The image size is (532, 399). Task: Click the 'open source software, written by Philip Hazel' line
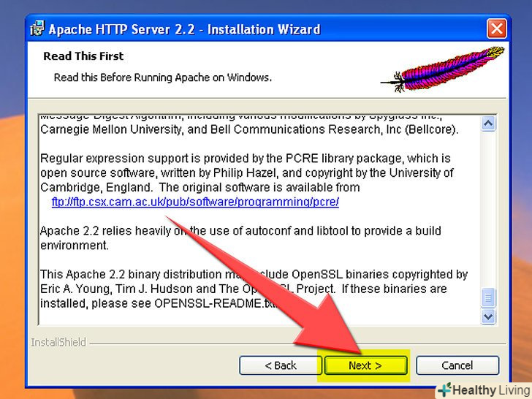click(247, 173)
